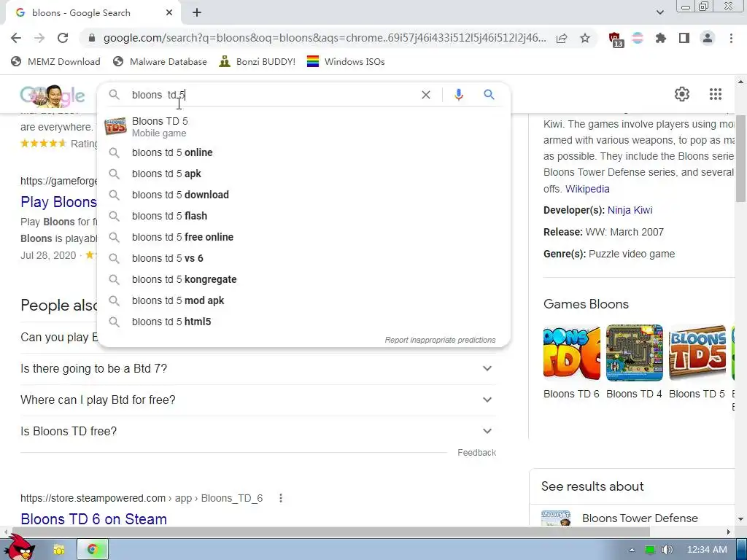This screenshot has height=560, width=747.
Task: Open the tab search dropdown arrow
Action: pos(659,12)
